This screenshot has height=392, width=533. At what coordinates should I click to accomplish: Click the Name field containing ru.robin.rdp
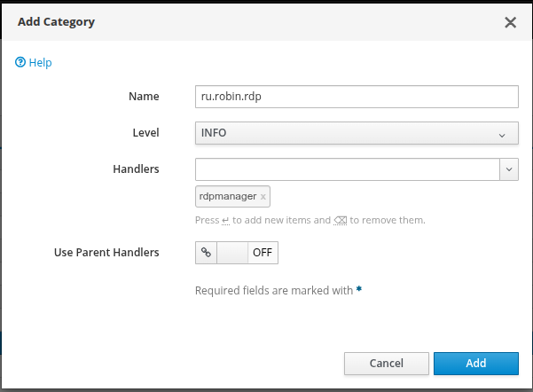point(356,96)
